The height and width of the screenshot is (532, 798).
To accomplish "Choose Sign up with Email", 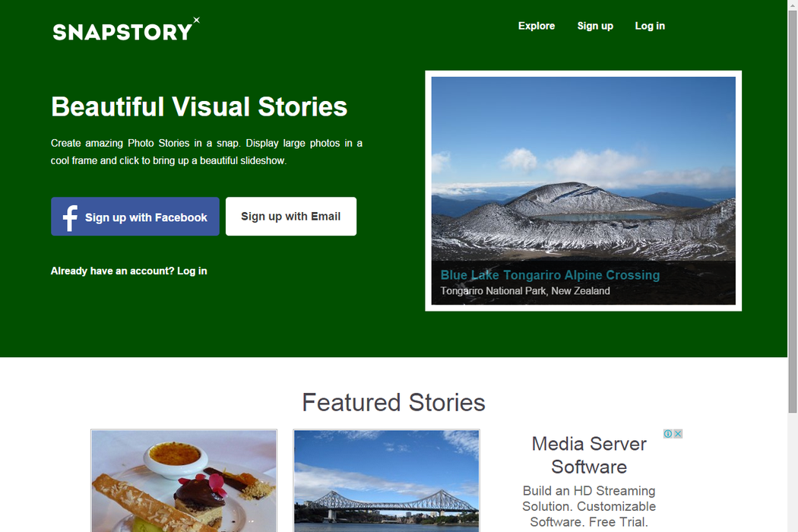I will tap(290, 217).
